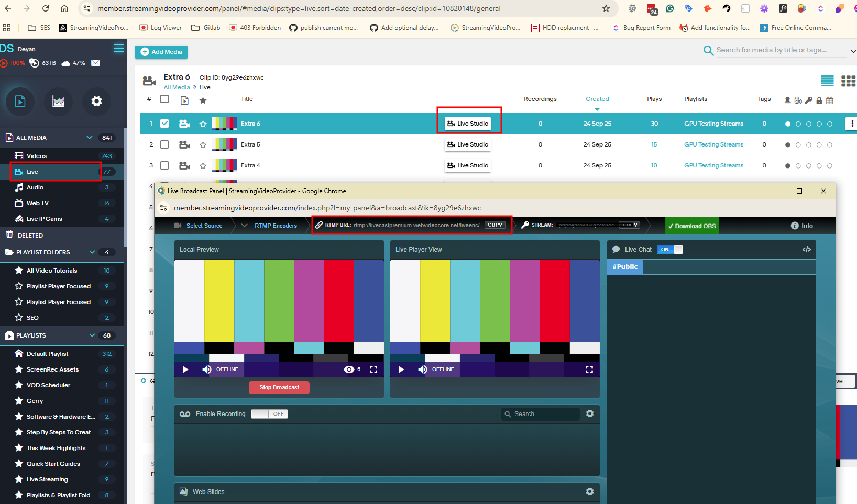Star the Extra 5 clip as favorite
This screenshot has width=857, height=504.
[x=203, y=145]
